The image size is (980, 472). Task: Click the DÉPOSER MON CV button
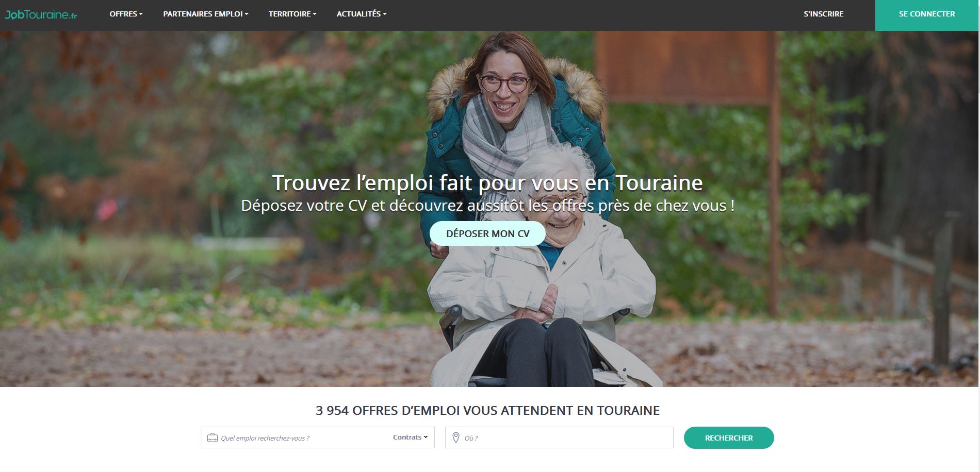487,233
